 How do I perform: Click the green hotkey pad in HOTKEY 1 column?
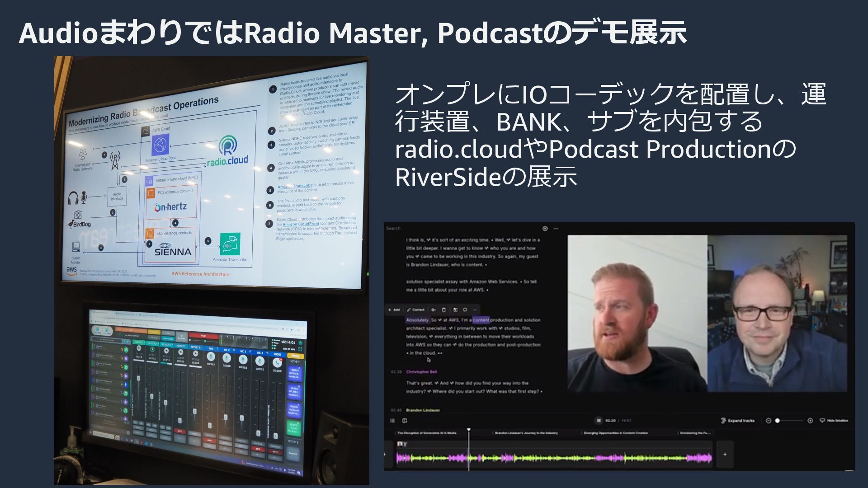[x=294, y=428]
